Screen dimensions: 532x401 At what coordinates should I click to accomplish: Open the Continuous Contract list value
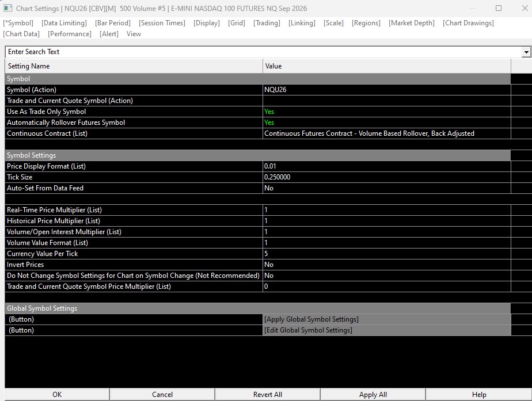[387, 133]
